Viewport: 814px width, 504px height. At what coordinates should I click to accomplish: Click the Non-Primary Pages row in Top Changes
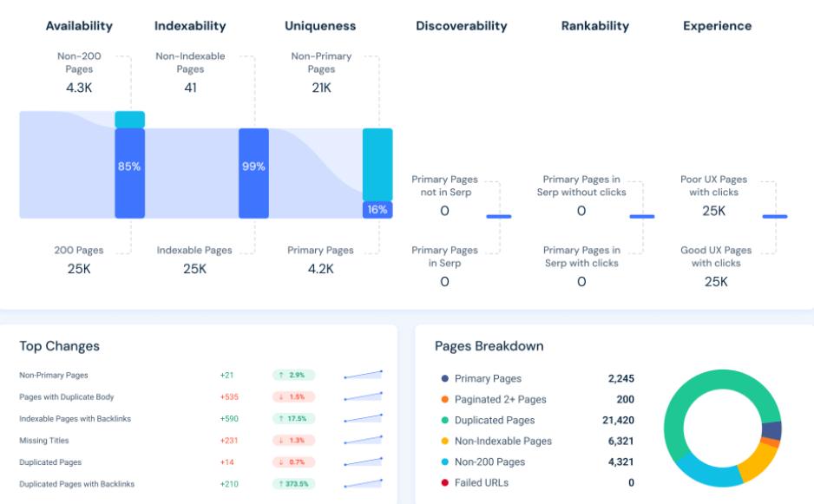point(54,376)
